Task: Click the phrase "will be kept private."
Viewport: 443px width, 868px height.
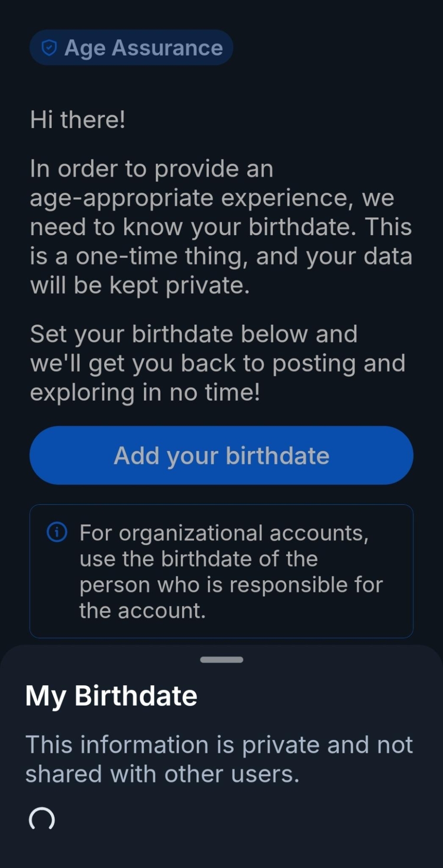Action: coord(140,285)
